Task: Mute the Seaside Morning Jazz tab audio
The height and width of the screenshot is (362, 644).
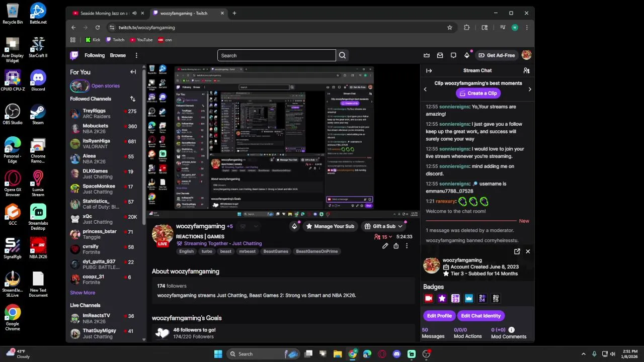Action: point(134,13)
